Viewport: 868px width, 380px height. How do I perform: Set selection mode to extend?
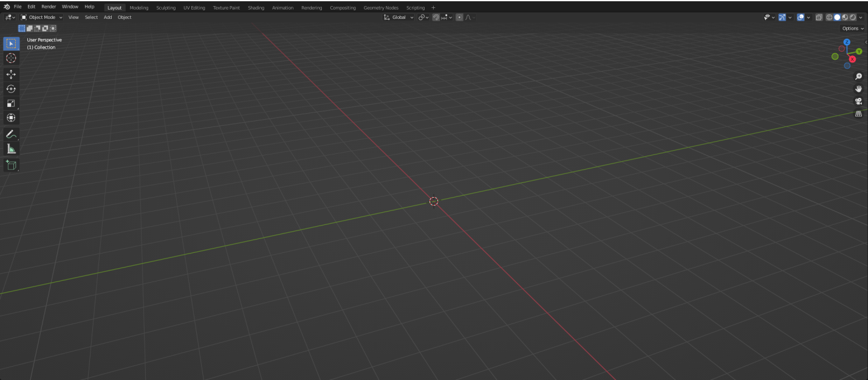(30, 28)
